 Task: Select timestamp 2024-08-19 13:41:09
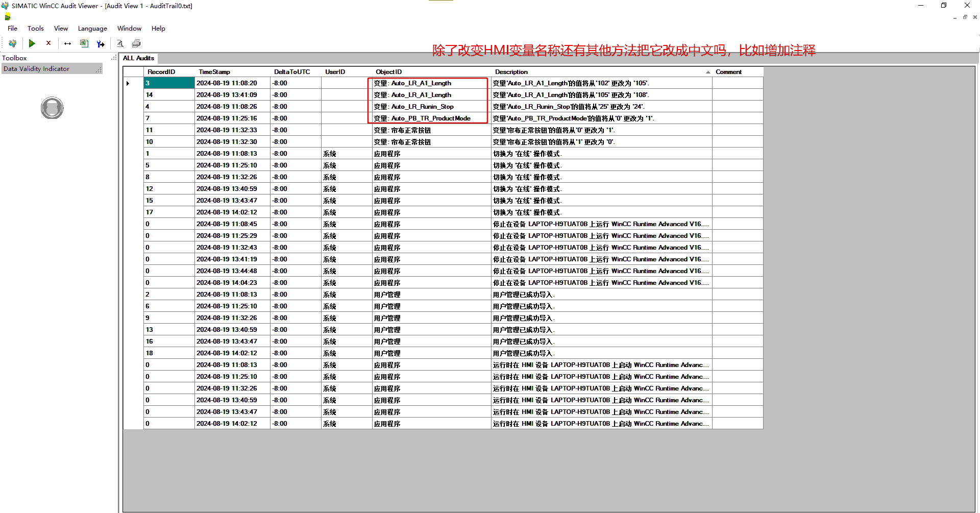232,95
